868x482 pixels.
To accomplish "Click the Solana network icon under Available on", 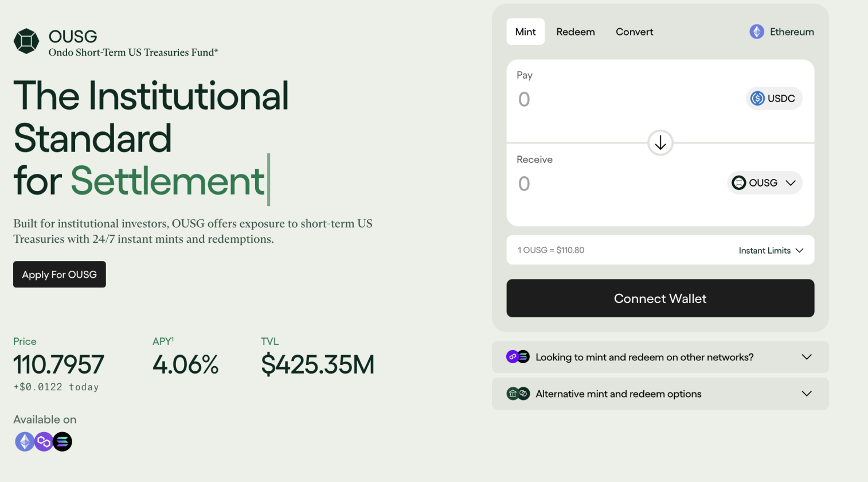I will [x=62, y=442].
